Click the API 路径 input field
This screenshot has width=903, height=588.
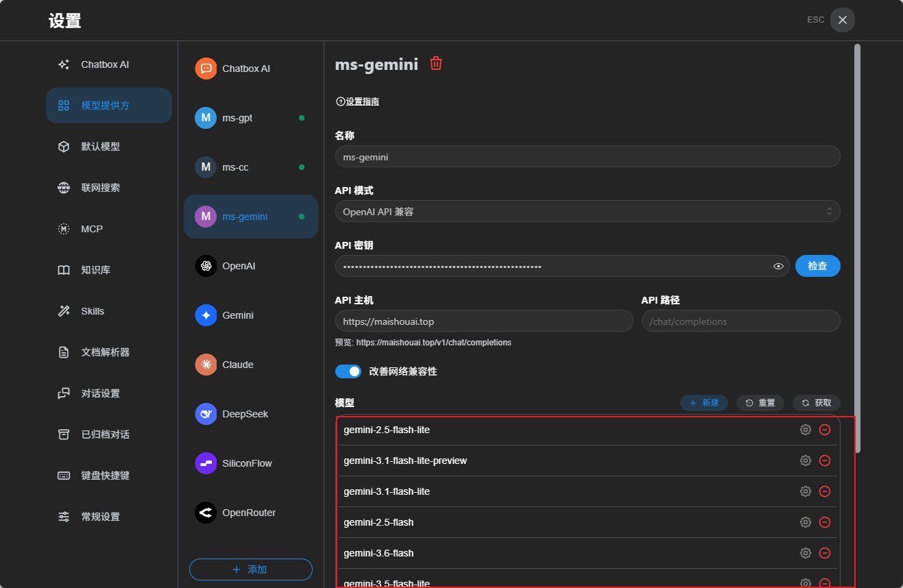pyautogui.click(x=741, y=321)
